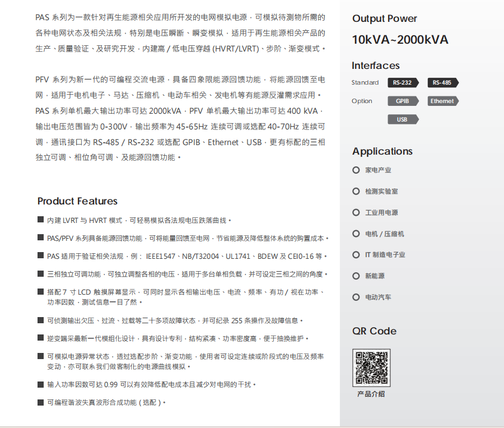Select the 电动汽车 circle marker
Screen dimensions: 504x428
356,297
